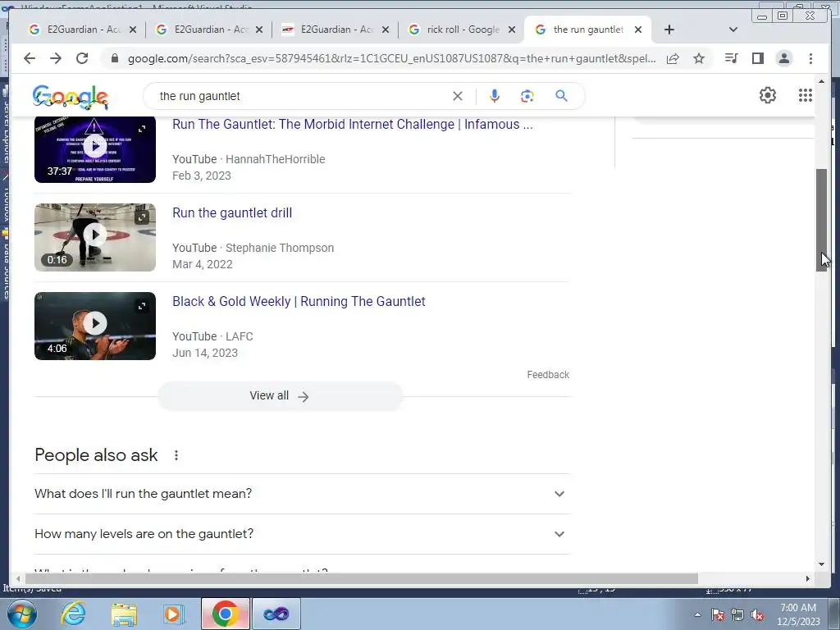Click the scroll up arrow of the page
This screenshot has width=840, height=630.
(x=821, y=81)
